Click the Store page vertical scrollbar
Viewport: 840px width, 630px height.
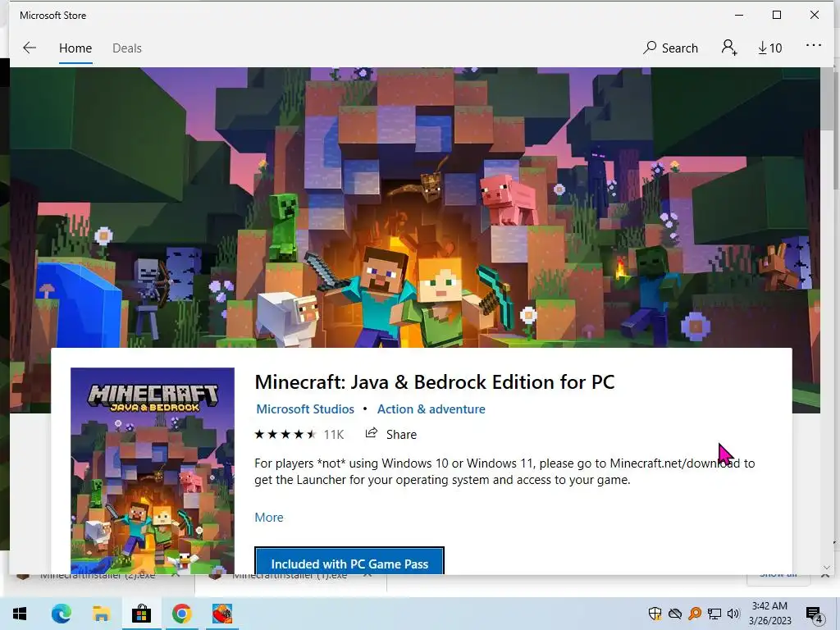827,99
